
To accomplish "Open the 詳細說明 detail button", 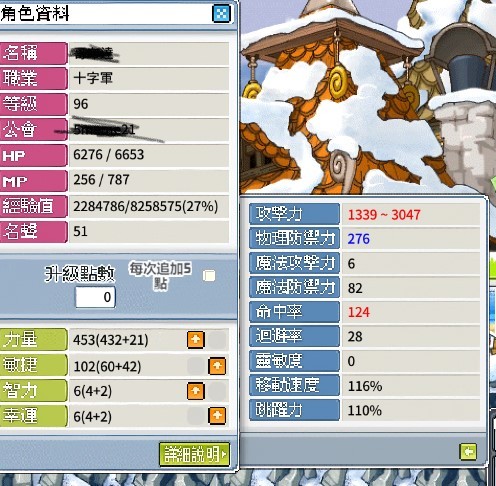I will (x=195, y=454).
